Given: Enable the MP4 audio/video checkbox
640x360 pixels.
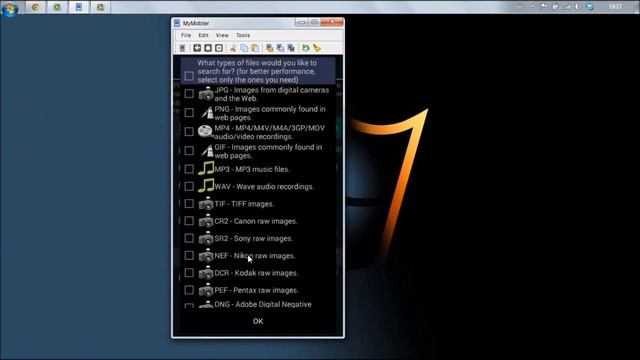Looking at the screenshot, I should point(189,131).
